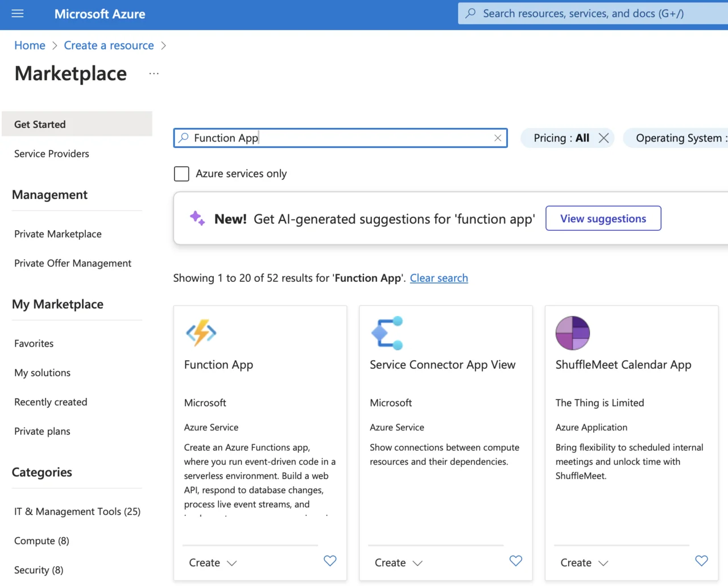Open Favorites under My Marketplace
This screenshot has width=728, height=586.
pos(34,343)
